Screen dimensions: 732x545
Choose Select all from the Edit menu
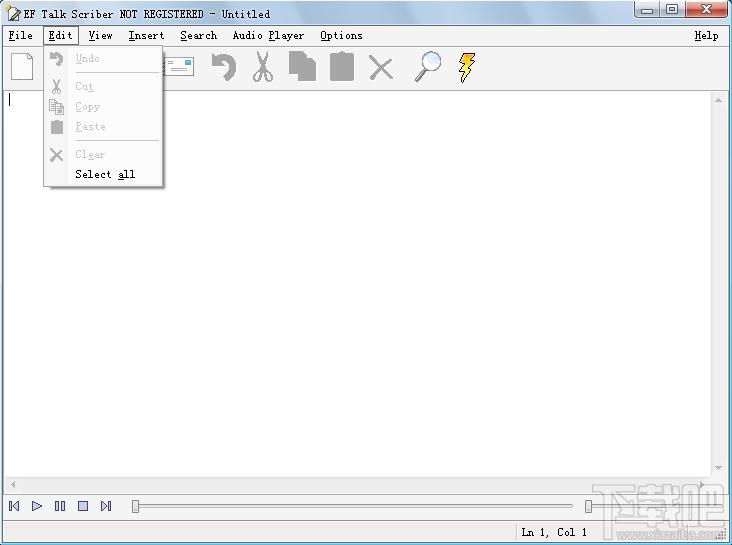105,174
